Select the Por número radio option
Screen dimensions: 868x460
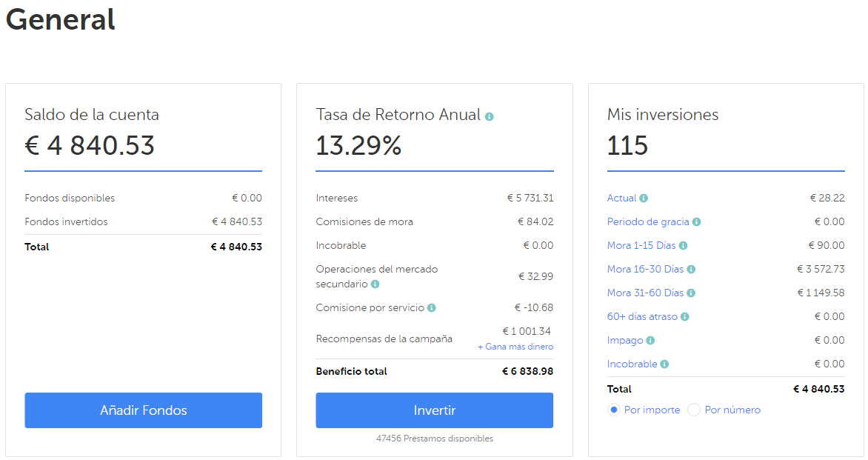coord(694,410)
